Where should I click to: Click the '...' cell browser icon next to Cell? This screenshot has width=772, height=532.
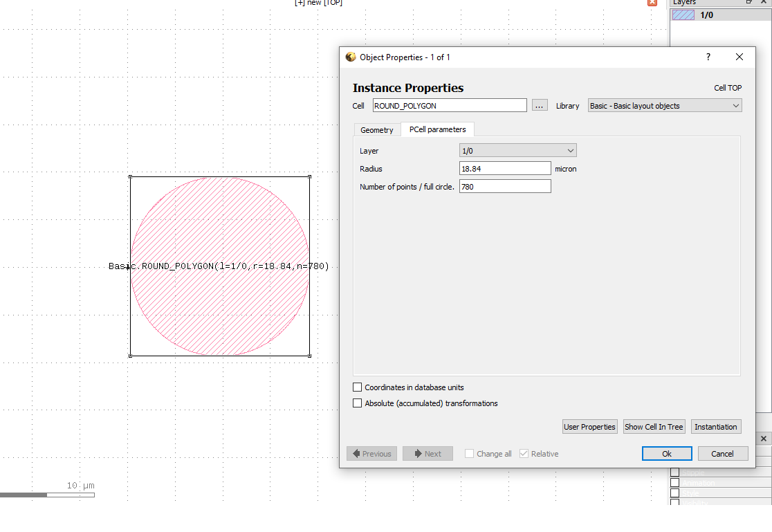(x=540, y=104)
